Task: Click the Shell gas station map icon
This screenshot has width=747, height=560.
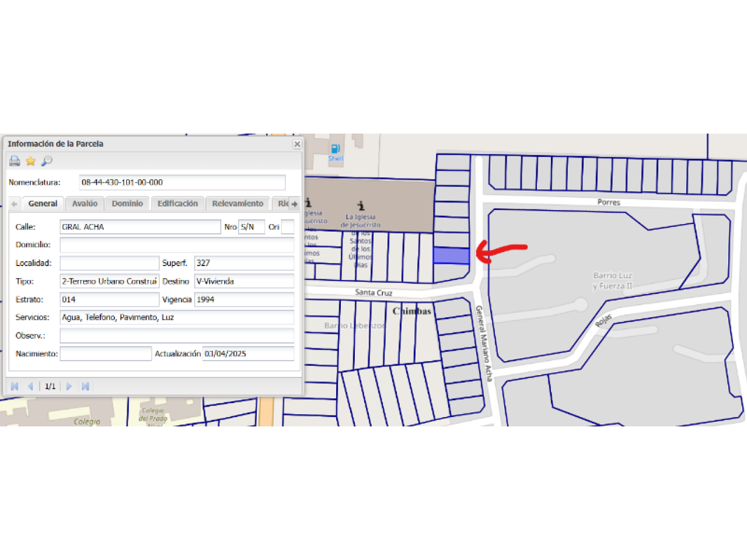Action: pyautogui.click(x=335, y=149)
